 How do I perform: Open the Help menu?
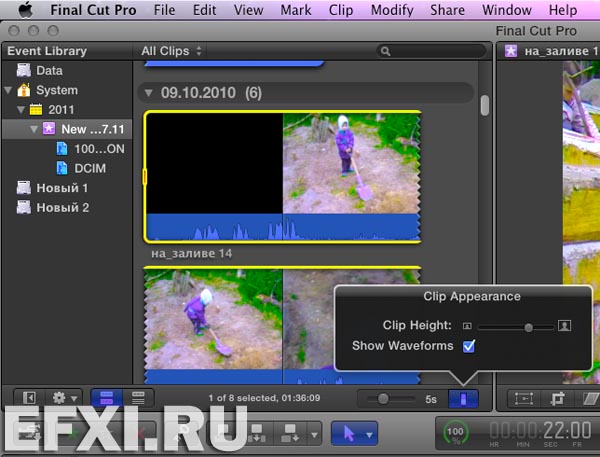click(563, 10)
